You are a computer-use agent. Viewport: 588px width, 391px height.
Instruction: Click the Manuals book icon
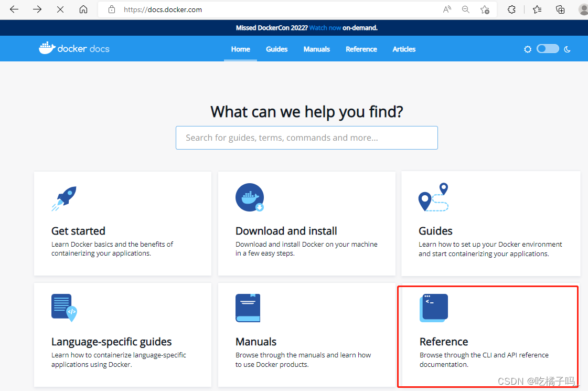[x=248, y=308]
